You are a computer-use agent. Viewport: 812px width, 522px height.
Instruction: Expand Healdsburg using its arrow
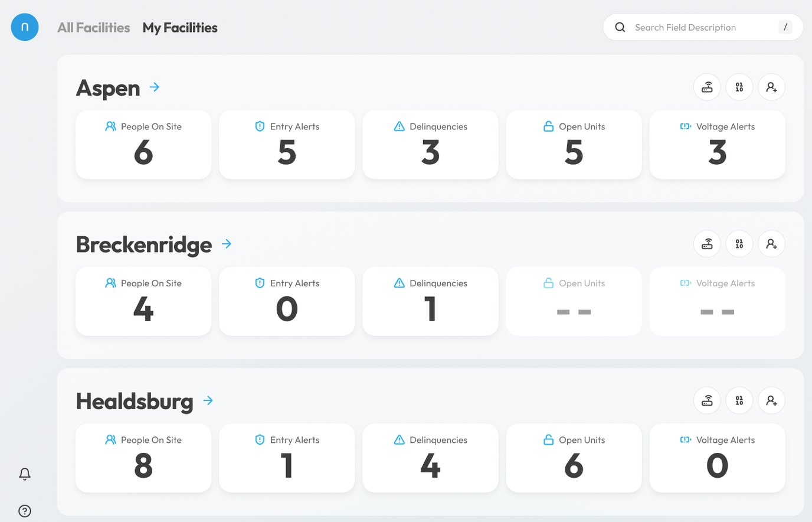(x=207, y=400)
